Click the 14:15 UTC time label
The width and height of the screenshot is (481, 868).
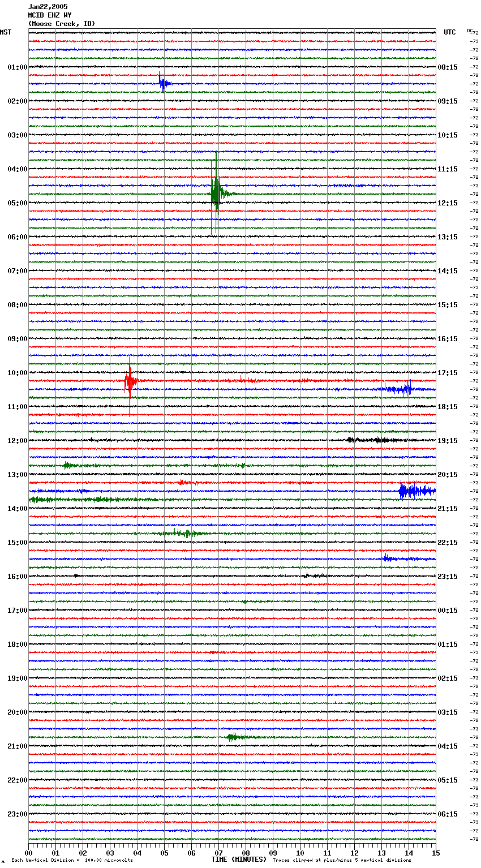448,271
